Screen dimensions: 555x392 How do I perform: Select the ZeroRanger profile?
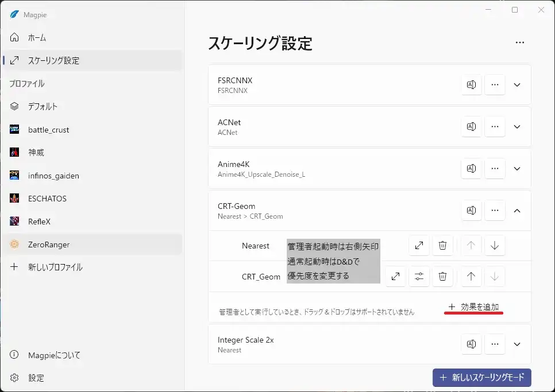[x=49, y=244]
